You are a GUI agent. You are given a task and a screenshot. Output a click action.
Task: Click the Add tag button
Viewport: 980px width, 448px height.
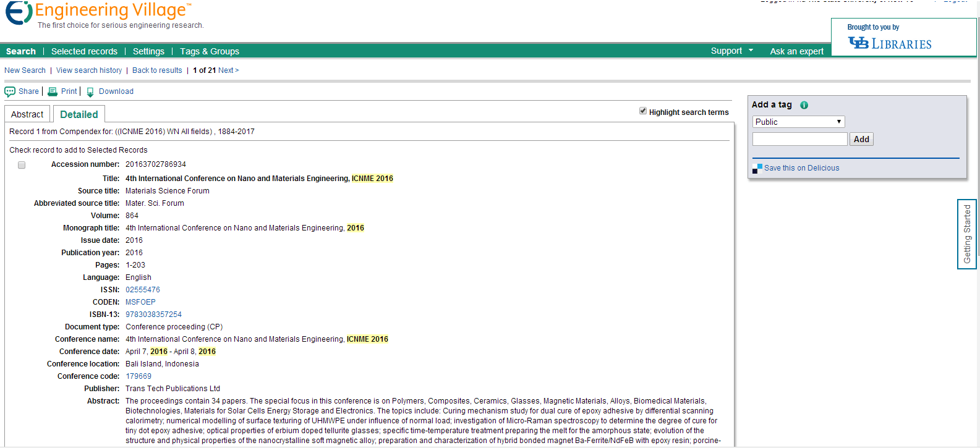pyautogui.click(x=861, y=139)
